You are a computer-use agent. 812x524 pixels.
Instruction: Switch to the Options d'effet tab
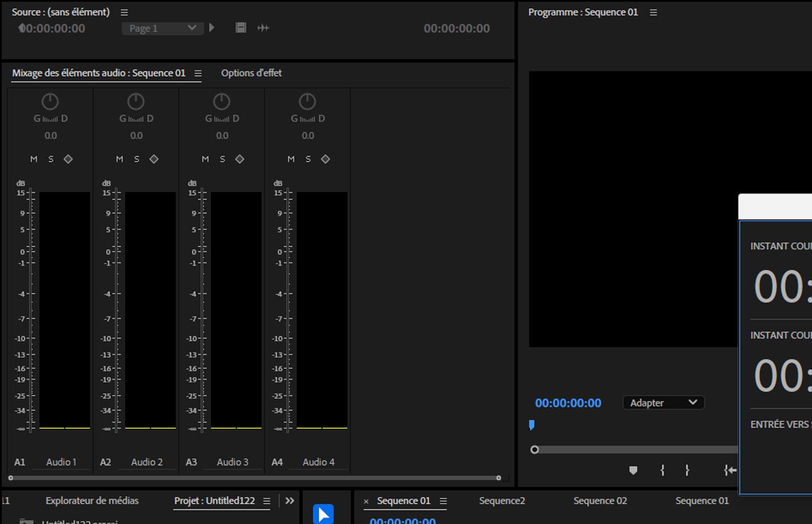pyautogui.click(x=251, y=73)
